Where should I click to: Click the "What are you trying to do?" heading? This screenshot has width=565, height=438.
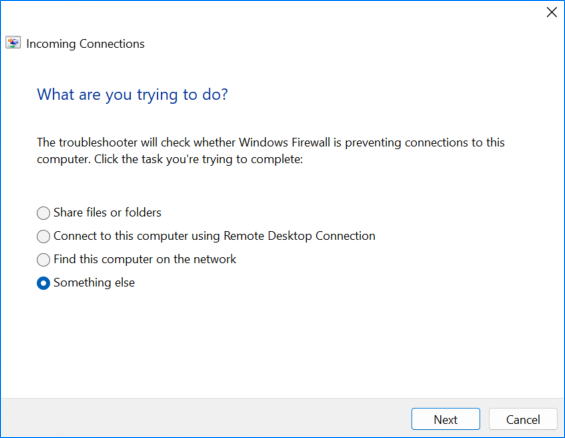pos(133,95)
